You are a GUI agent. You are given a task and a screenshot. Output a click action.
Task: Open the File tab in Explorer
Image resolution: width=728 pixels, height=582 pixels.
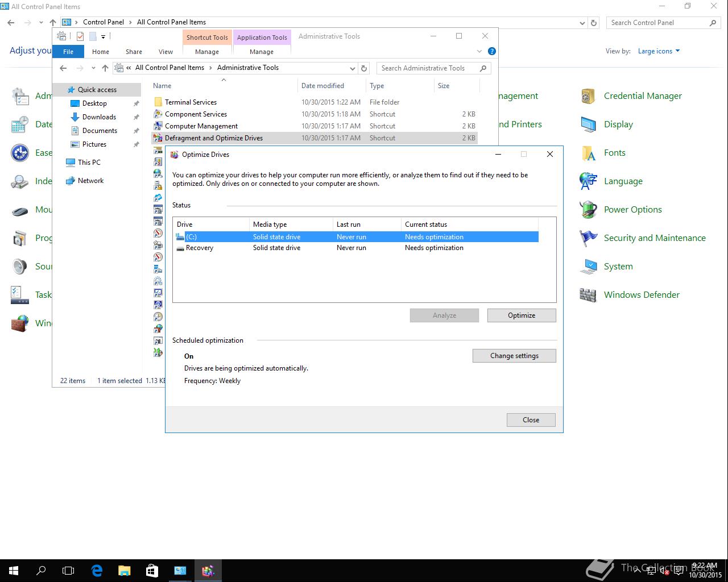pos(68,52)
